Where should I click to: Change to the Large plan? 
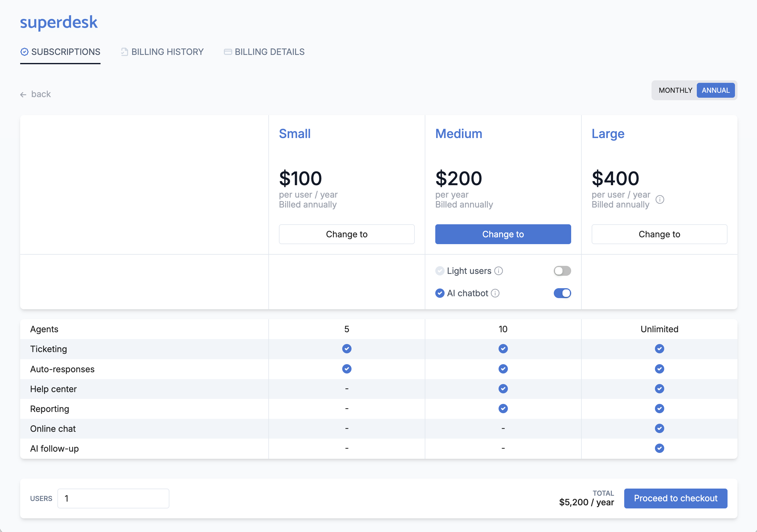pos(659,234)
